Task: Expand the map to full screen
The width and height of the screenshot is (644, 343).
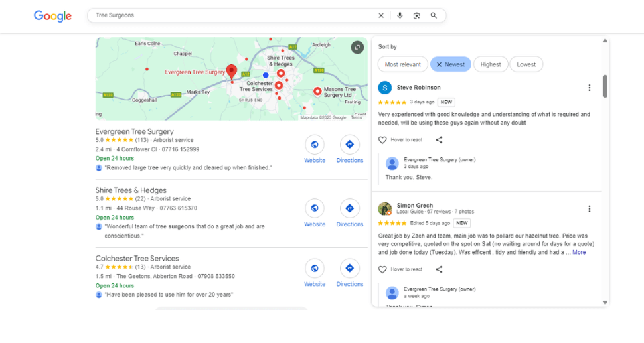Action: (x=357, y=47)
